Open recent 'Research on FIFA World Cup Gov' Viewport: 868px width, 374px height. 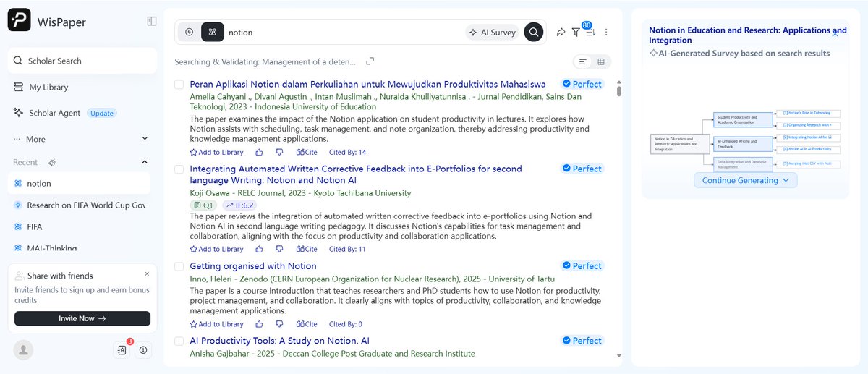pyautogui.click(x=79, y=205)
